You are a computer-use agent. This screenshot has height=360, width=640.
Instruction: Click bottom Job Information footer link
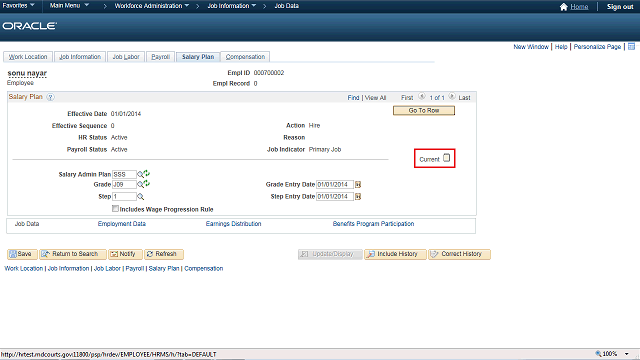(68, 269)
